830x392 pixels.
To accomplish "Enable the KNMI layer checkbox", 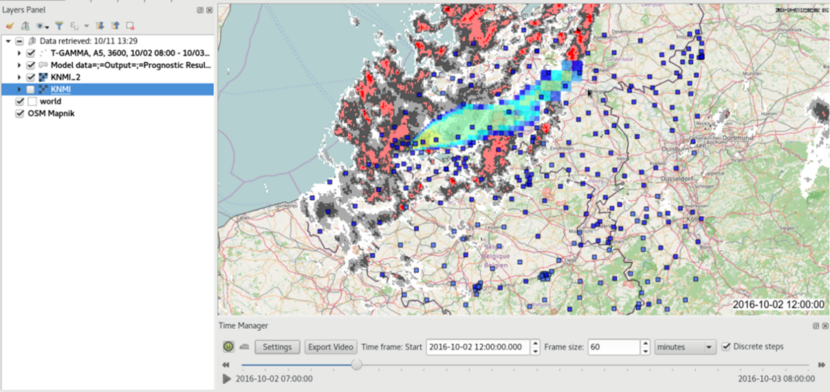I will pos(31,89).
